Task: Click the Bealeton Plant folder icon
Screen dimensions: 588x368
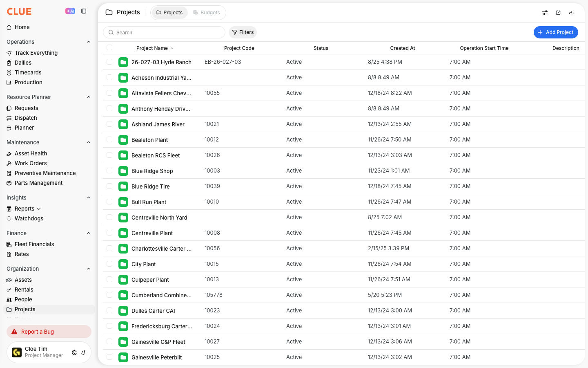Action: click(123, 140)
